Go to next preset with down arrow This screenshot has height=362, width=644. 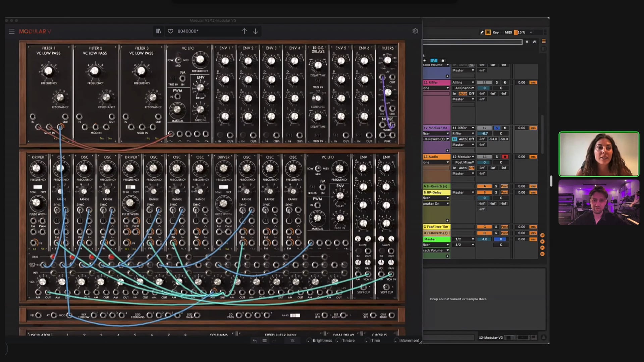click(x=256, y=31)
